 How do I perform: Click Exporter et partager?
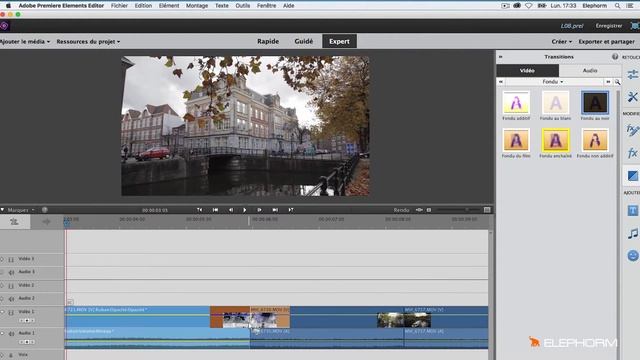tap(606, 42)
